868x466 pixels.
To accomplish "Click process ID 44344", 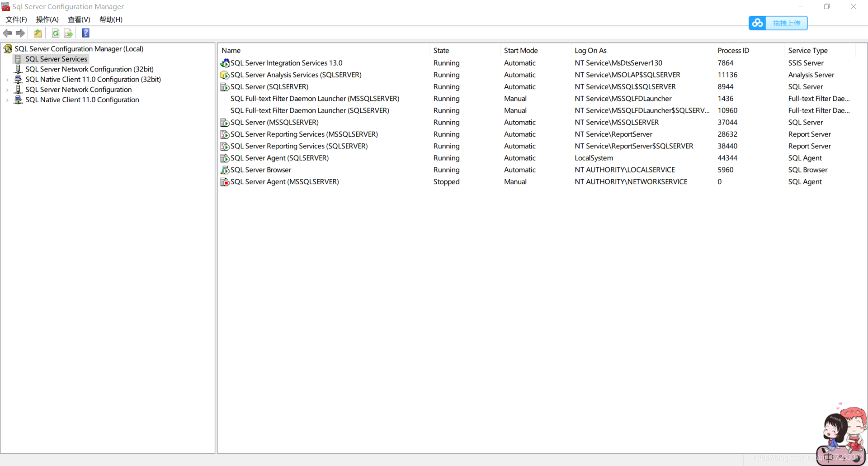I will (727, 158).
